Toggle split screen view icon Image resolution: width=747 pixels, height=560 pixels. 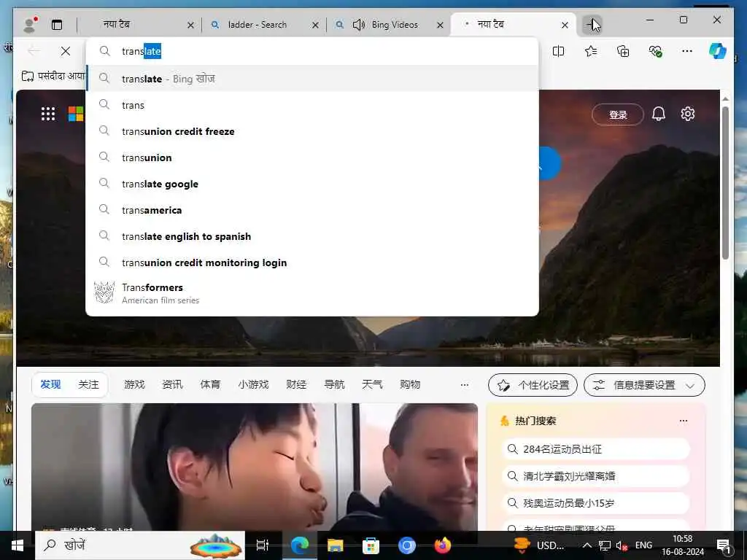click(558, 51)
